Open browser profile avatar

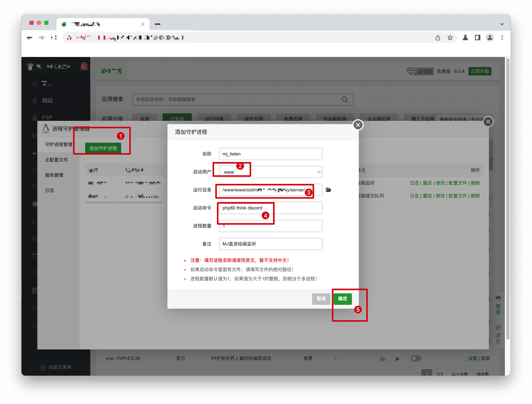490,38
